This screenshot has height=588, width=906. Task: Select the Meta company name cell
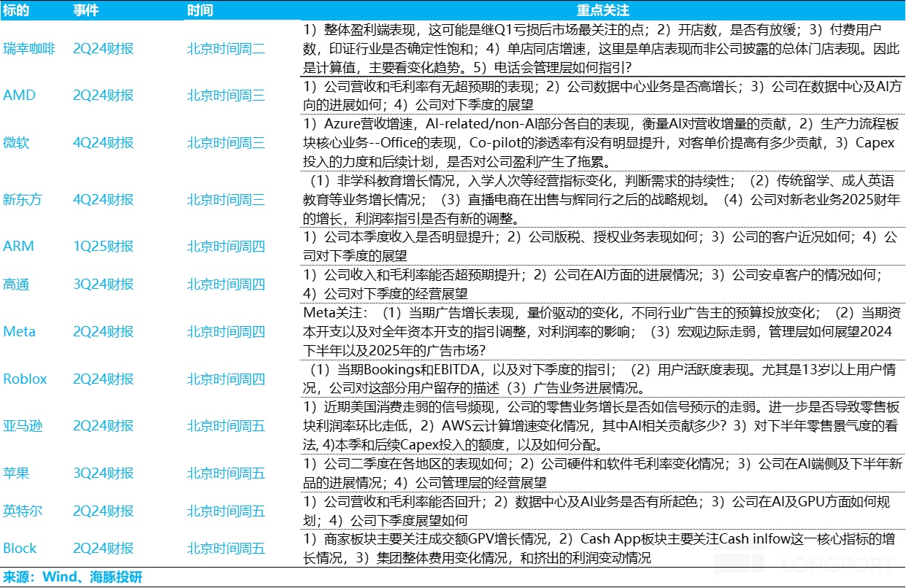tap(19, 331)
